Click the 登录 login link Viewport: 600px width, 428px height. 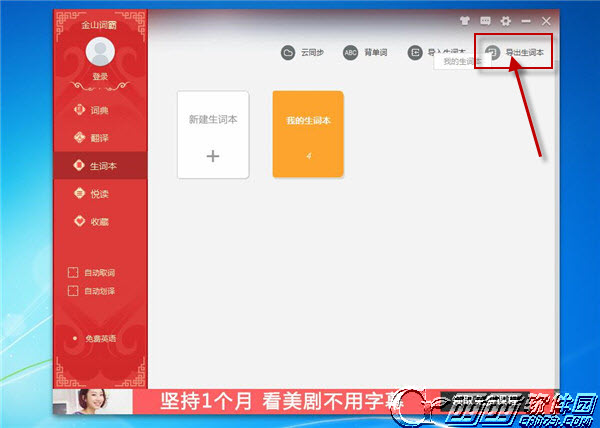100,76
